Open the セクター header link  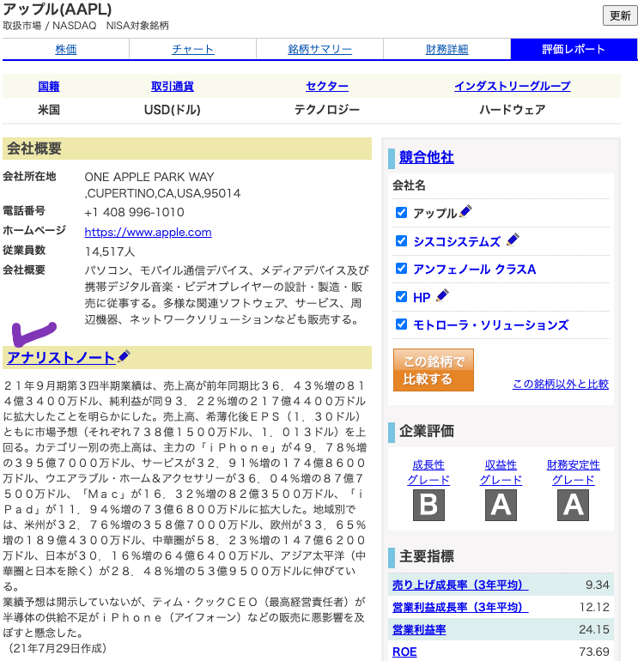click(x=327, y=86)
